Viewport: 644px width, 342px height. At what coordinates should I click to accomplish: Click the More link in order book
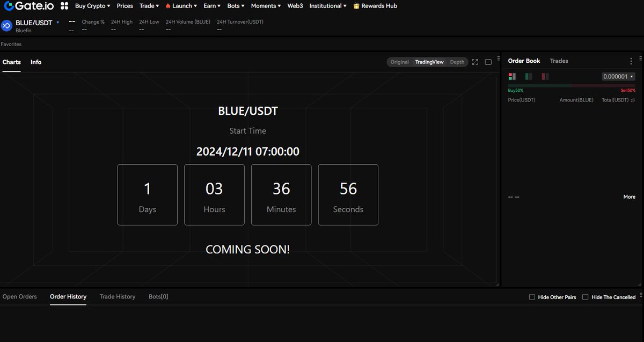[630, 197]
